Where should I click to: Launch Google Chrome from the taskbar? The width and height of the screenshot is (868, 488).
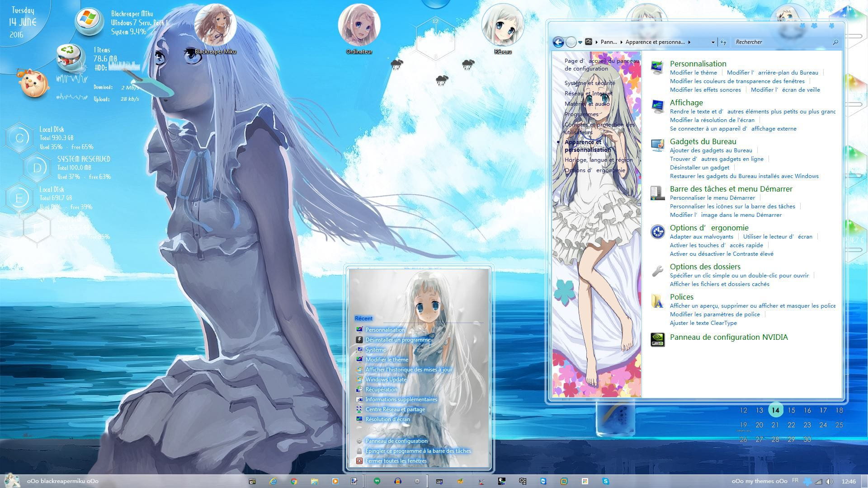tap(293, 480)
